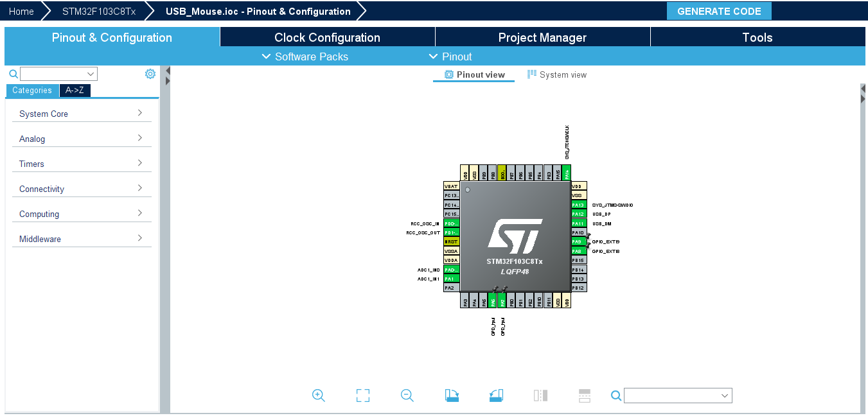Select the PA14 pin on top edge

(567, 173)
